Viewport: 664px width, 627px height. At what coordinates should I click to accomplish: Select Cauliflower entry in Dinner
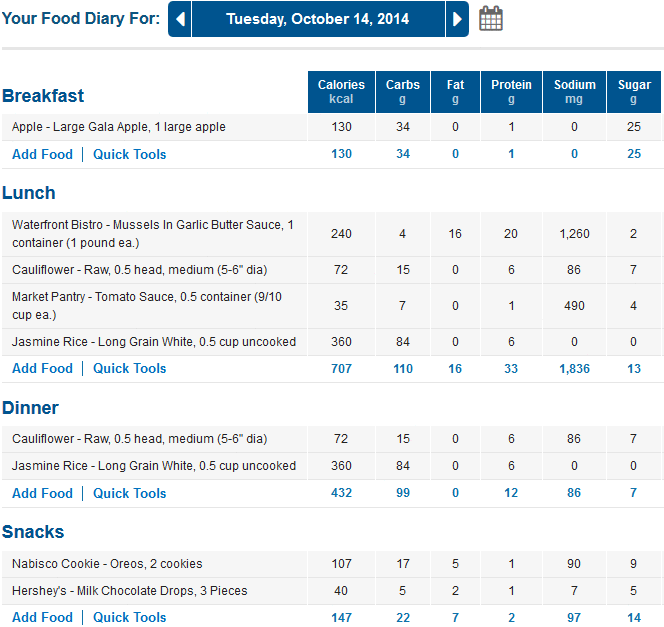pos(139,439)
